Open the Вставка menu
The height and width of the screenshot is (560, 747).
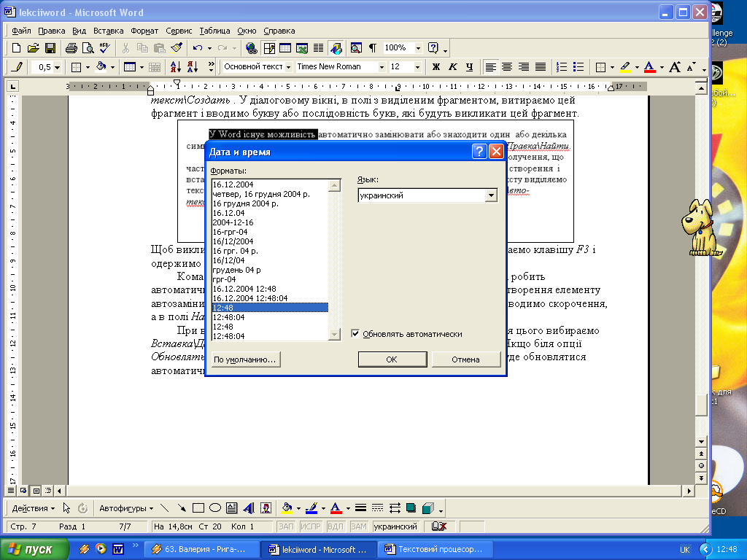pyautogui.click(x=108, y=31)
